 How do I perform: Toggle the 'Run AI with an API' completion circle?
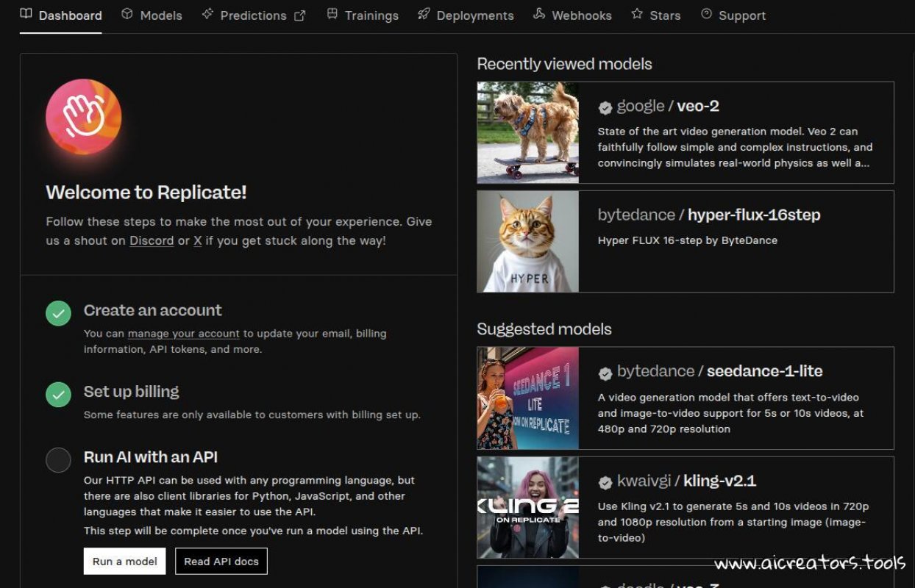(x=58, y=460)
